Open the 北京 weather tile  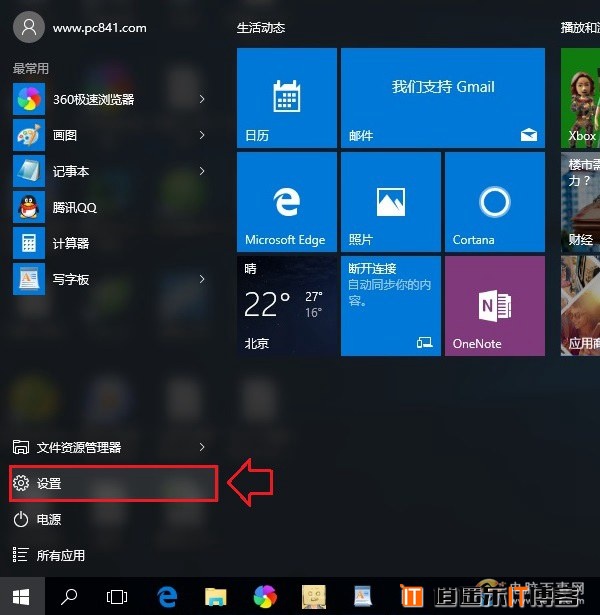tap(287, 306)
